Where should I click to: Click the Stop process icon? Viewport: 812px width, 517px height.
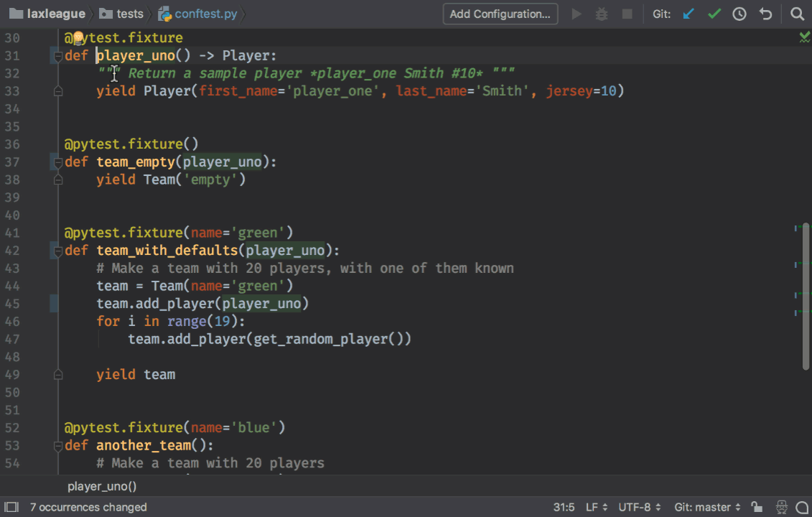pyautogui.click(x=625, y=14)
